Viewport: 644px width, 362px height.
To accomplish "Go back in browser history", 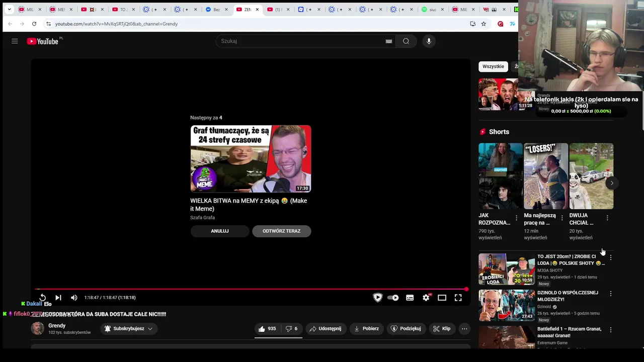I will (x=10, y=24).
